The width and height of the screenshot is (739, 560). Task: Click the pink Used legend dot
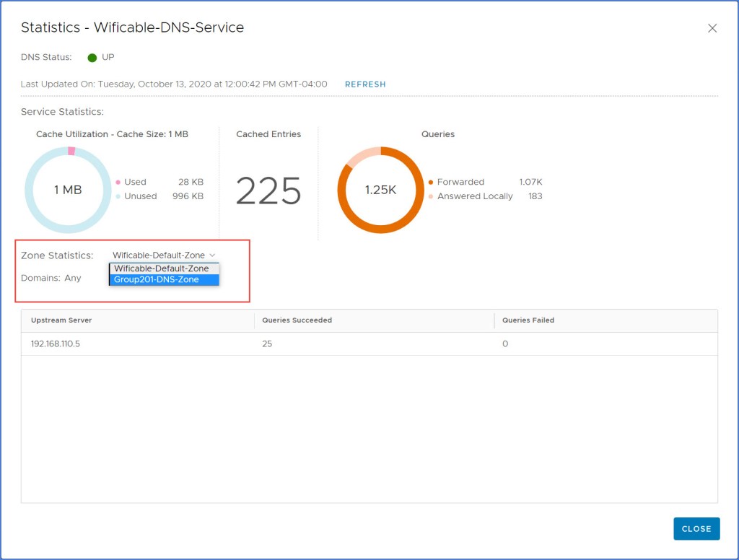pos(118,183)
